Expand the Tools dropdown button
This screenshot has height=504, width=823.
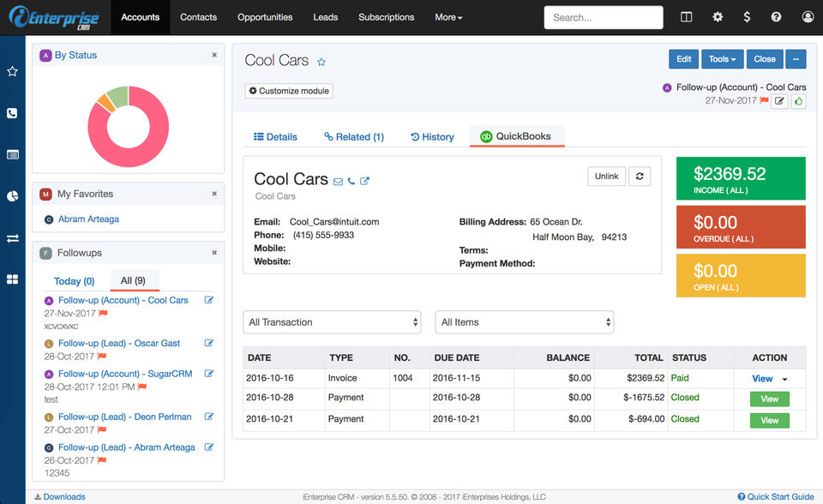[723, 59]
